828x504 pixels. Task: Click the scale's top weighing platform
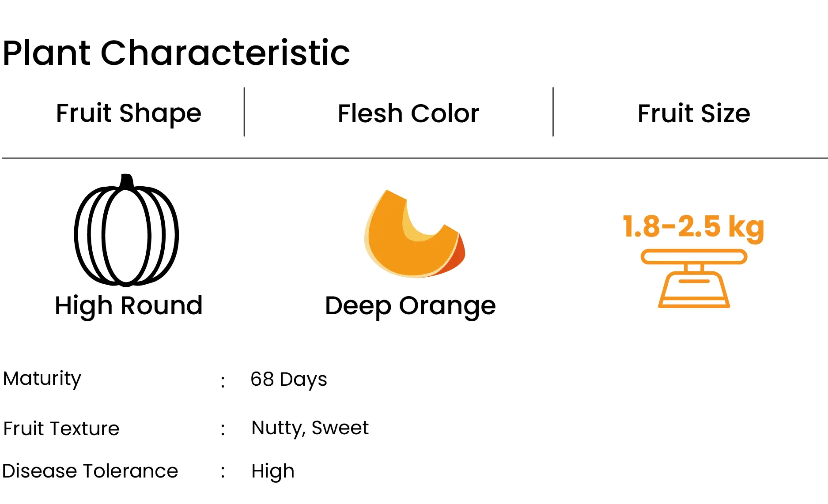click(x=694, y=256)
